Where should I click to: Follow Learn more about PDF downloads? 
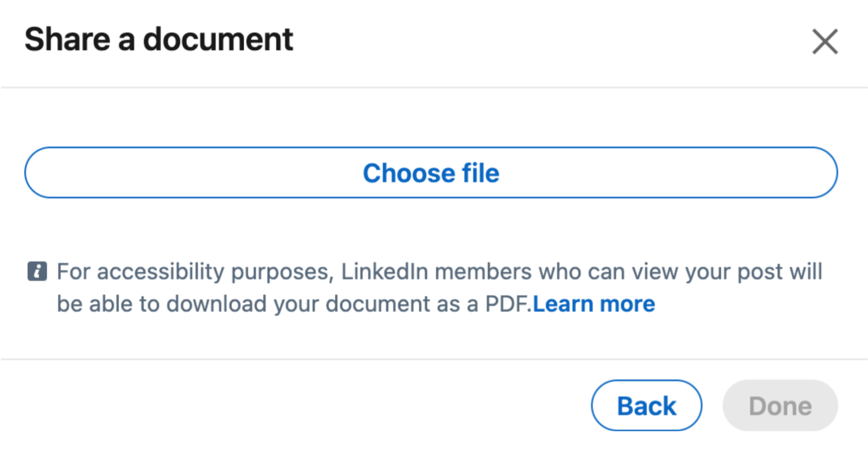pyautogui.click(x=594, y=303)
